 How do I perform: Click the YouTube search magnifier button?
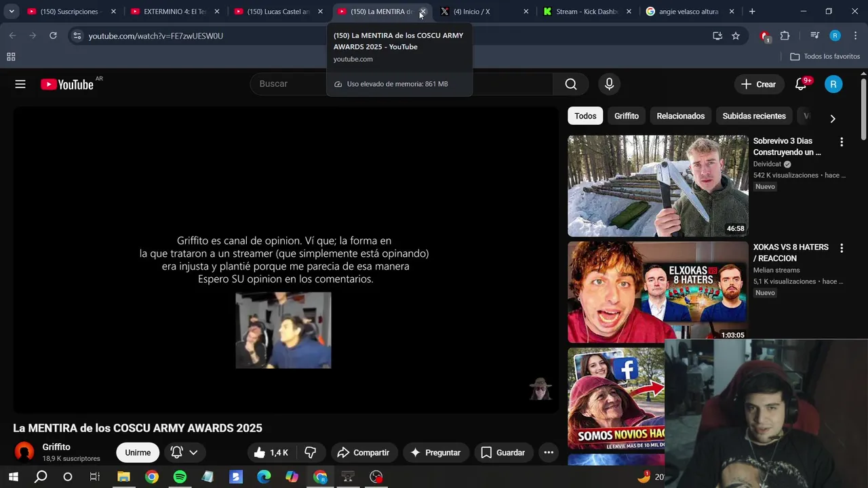click(x=571, y=84)
